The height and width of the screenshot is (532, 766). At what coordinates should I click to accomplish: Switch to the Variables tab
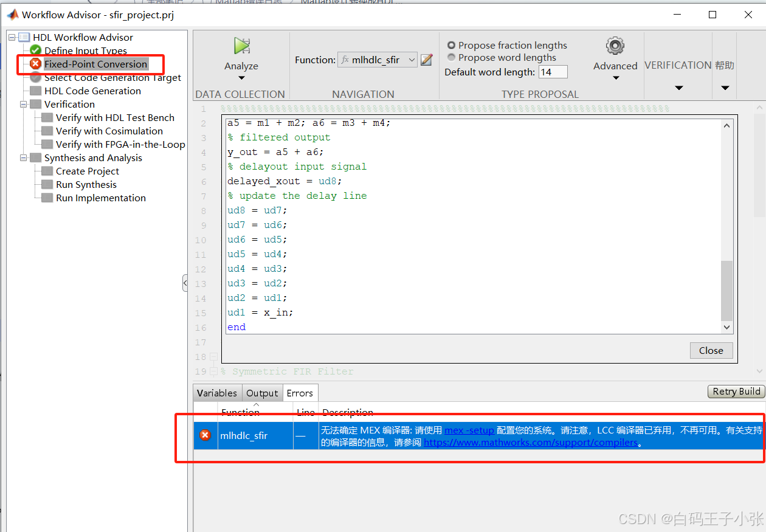coord(217,393)
